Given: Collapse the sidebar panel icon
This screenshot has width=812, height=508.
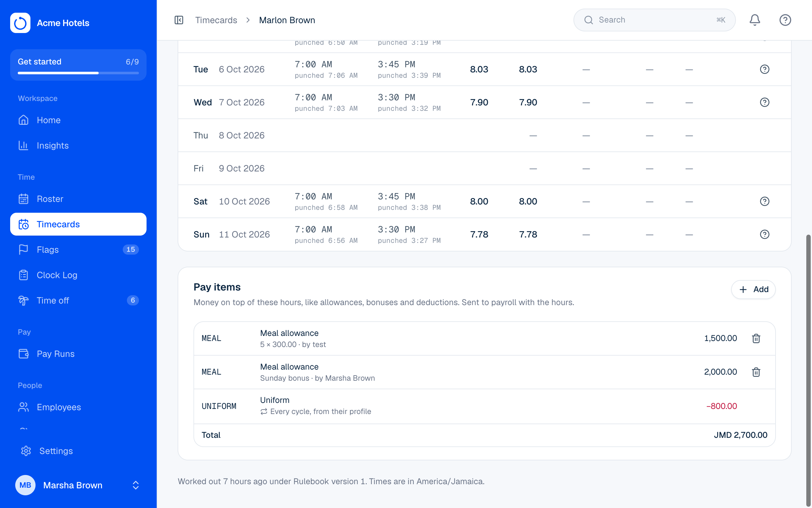Looking at the screenshot, I should click(179, 20).
